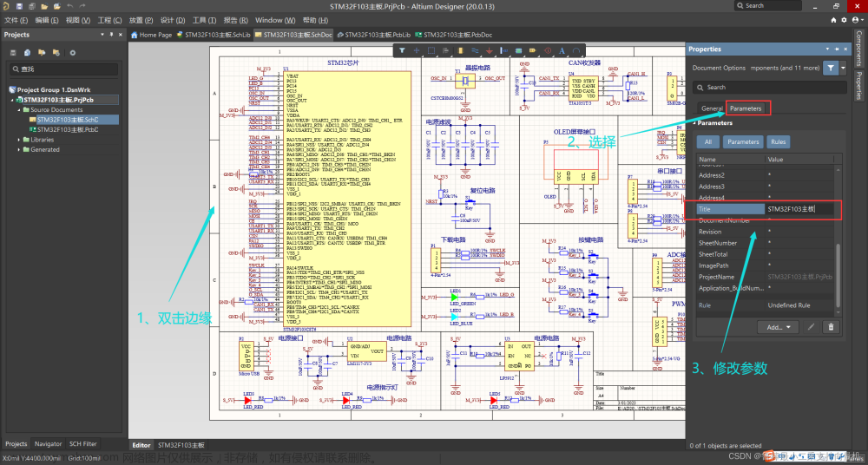This screenshot has width=868, height=465.
Task: Pin the Projects panel
Action: [x=111, y=35]
